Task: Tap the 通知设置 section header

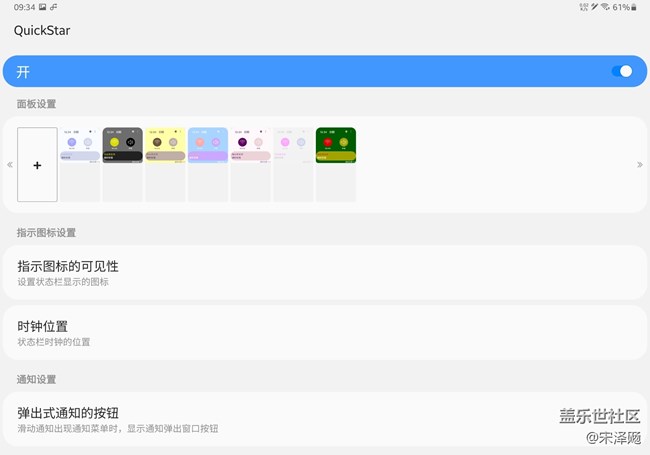Action: tap(36, 379)
